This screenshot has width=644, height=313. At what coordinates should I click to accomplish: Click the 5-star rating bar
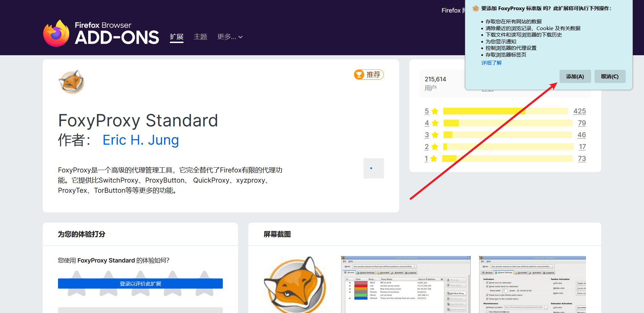[506, 111]
